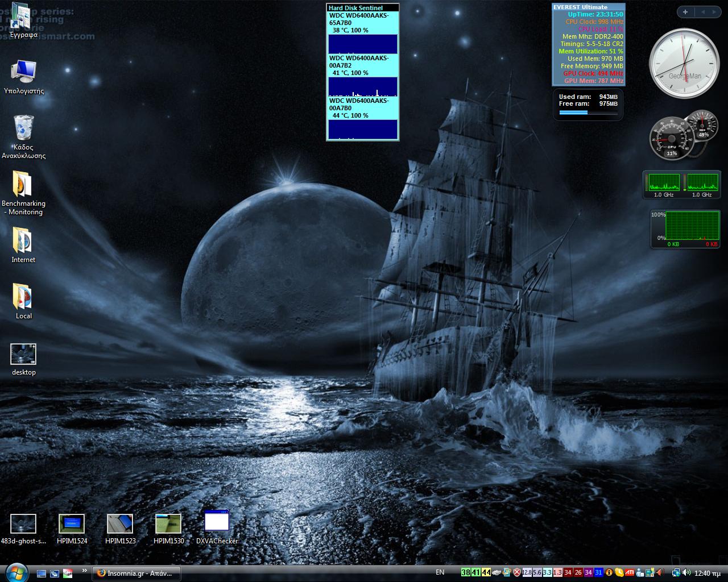Click the GeorgeMan analog clock gadget
The image size is (728, 582).
(684, 64)
